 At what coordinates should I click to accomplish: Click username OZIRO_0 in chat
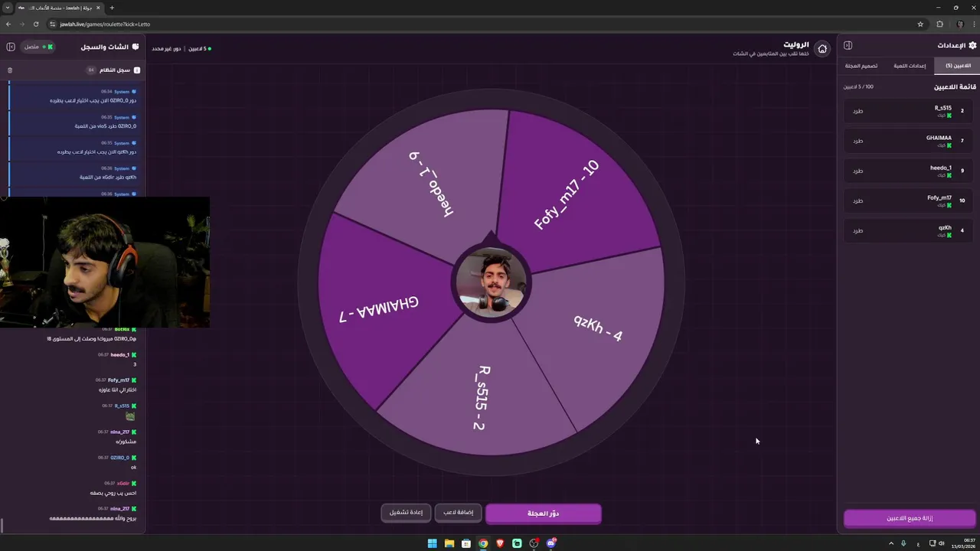pyautogui.click(x=120, y=458)
